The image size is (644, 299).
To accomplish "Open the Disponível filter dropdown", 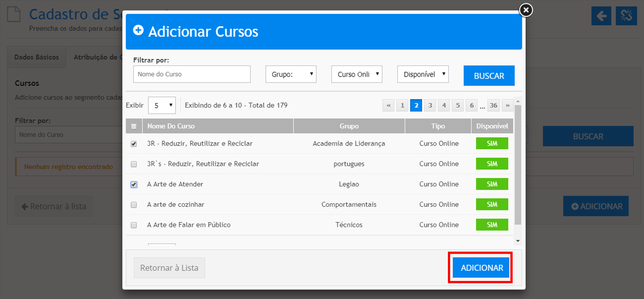I will pos(422,74).
